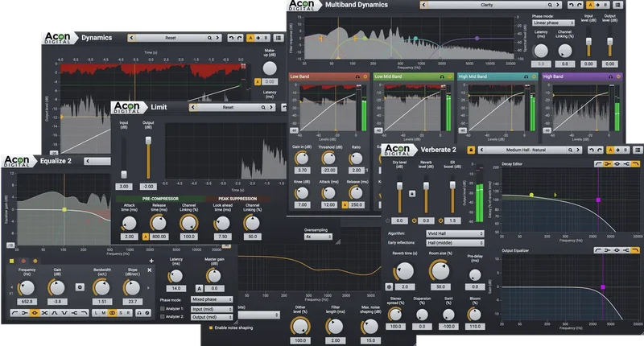Previous preset arrow in Dynamics window
This screenshot has height=346, width=644.
point(131,38)
